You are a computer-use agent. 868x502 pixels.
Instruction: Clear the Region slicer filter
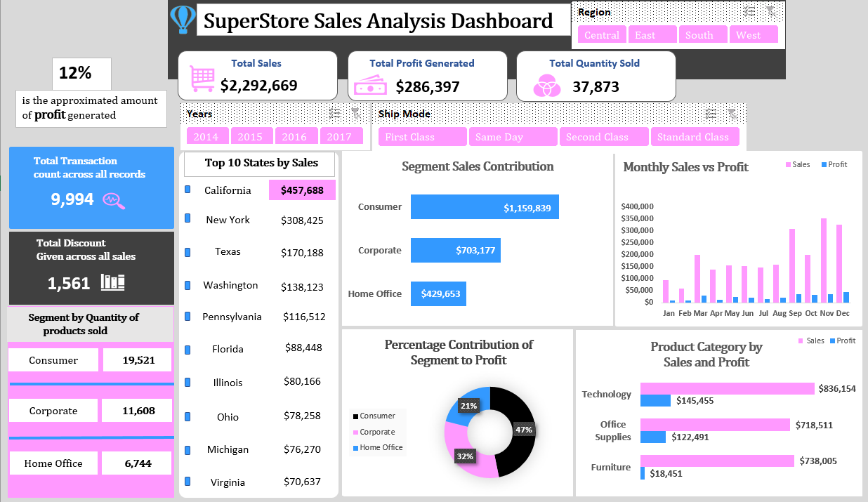770,12
